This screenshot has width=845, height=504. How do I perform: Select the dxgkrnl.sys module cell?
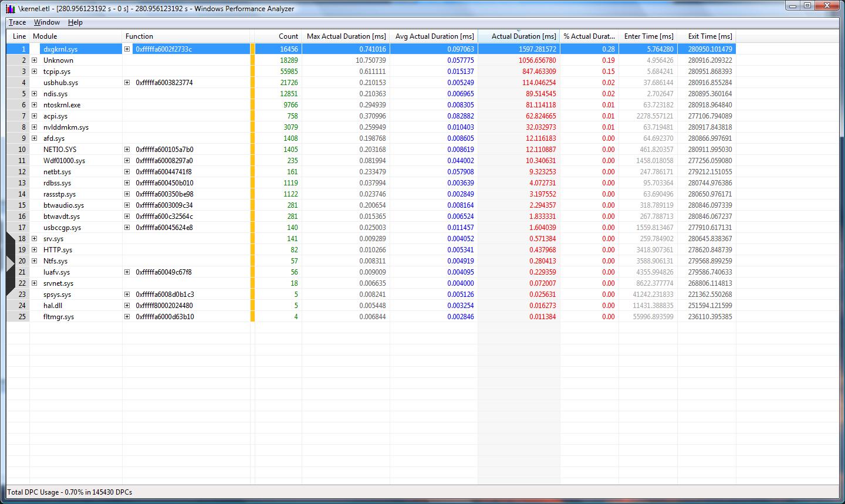(60, 49)
